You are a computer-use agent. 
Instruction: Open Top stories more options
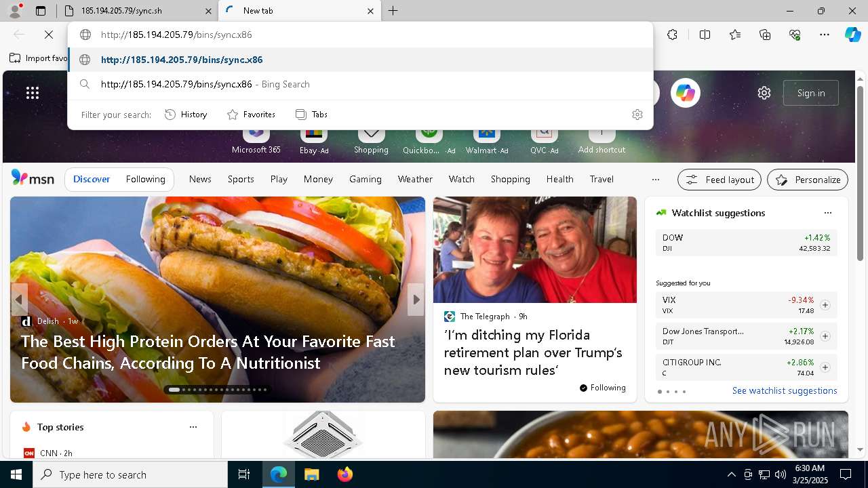(193, 427)
